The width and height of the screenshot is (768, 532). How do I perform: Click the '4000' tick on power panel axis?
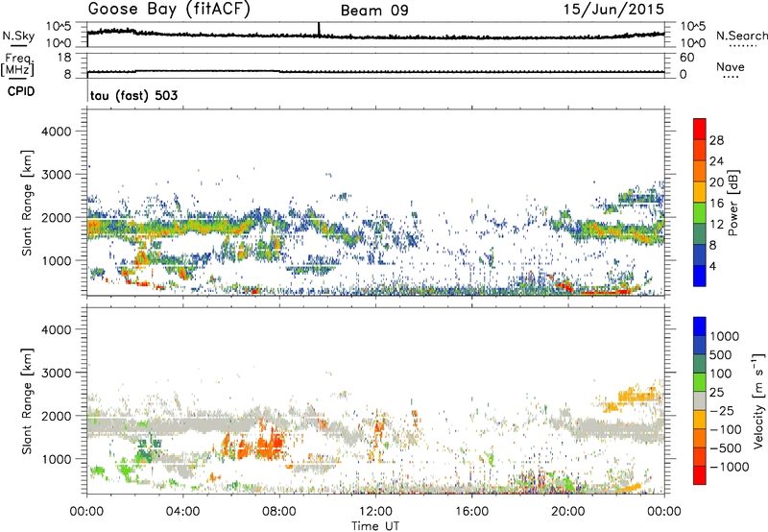click(x=56, y=132)
